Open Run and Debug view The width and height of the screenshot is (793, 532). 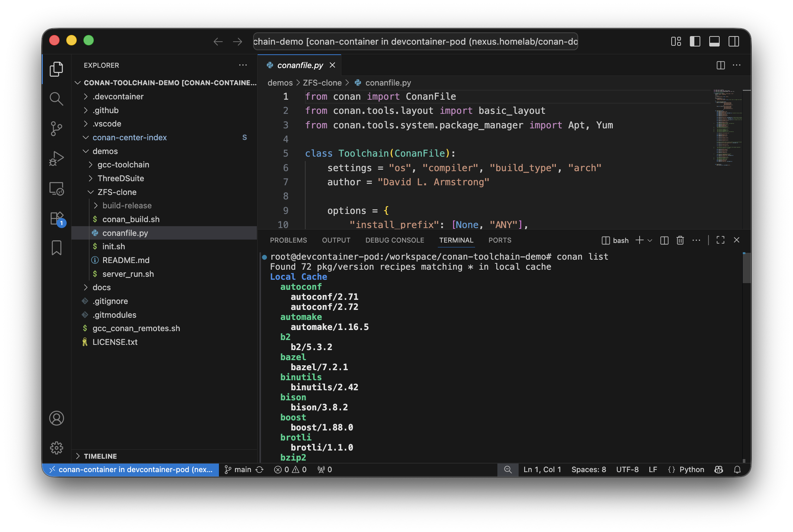click(56, 158)
